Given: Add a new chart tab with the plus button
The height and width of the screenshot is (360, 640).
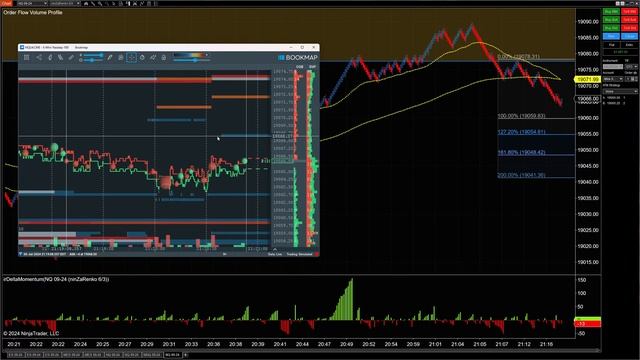Looking at the screenshot, I should (185, 355).
